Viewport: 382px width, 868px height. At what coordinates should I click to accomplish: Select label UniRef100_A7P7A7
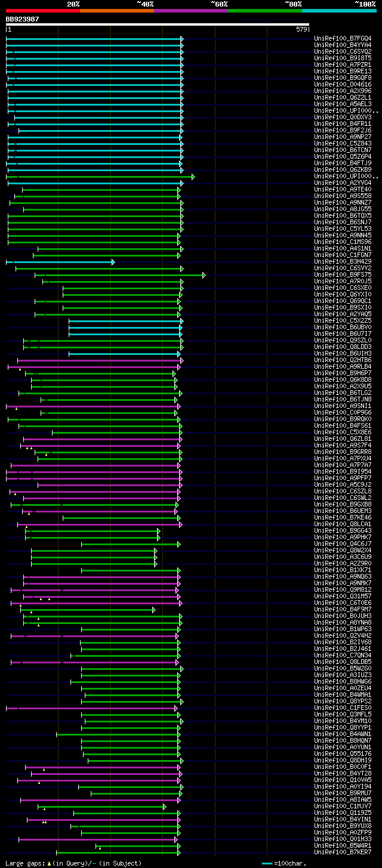pyautogui.click(x=343, y=465)
